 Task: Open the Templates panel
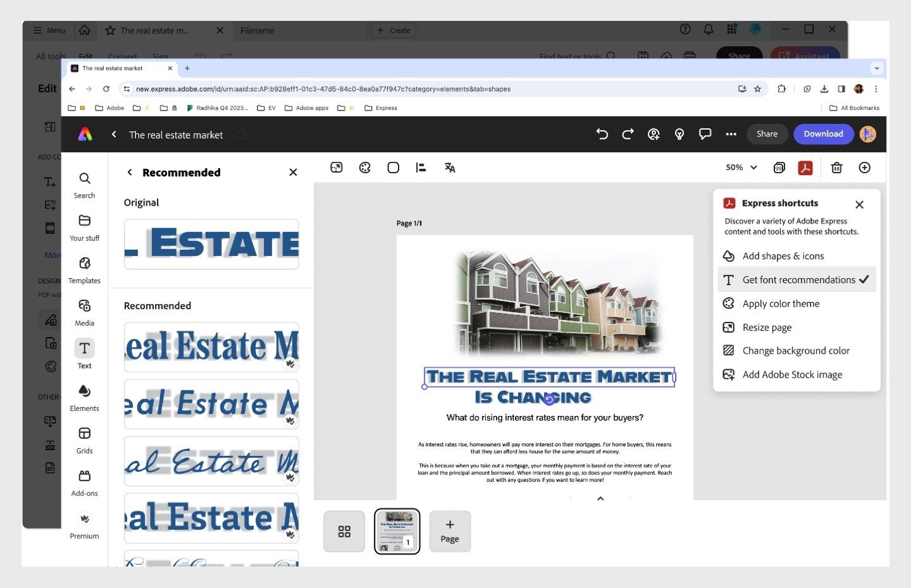(84, 267)
